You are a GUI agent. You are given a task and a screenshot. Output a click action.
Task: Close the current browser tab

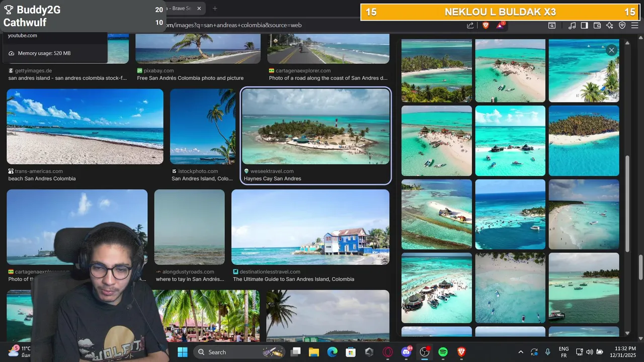pyautogui.click(x=199, y=8)
